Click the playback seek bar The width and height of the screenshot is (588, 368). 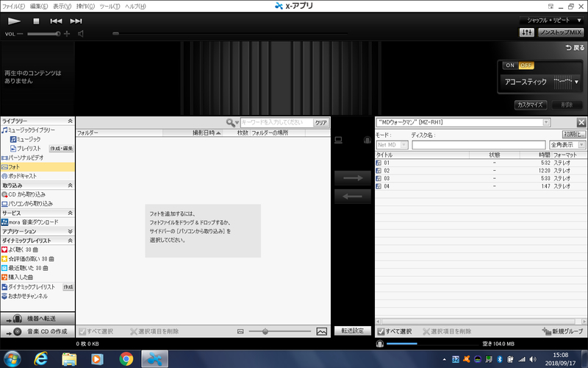tap(230, 33)
